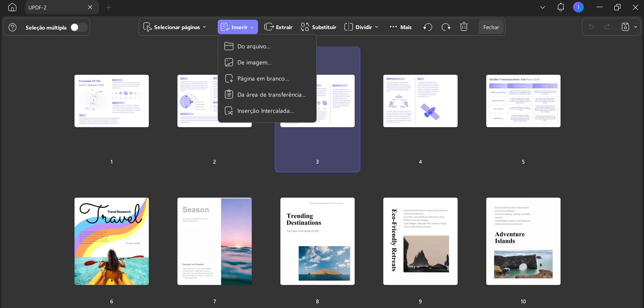Select Página em branco... option
This screenshot has height=308, width=644.
(x=263, y=79)
